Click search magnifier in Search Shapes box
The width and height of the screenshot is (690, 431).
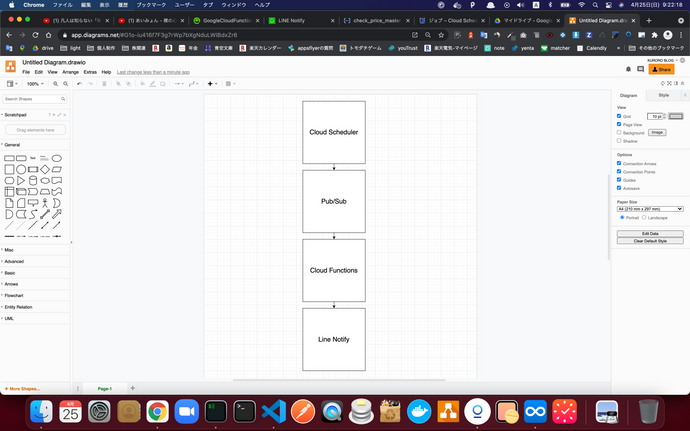click(63, 99)
